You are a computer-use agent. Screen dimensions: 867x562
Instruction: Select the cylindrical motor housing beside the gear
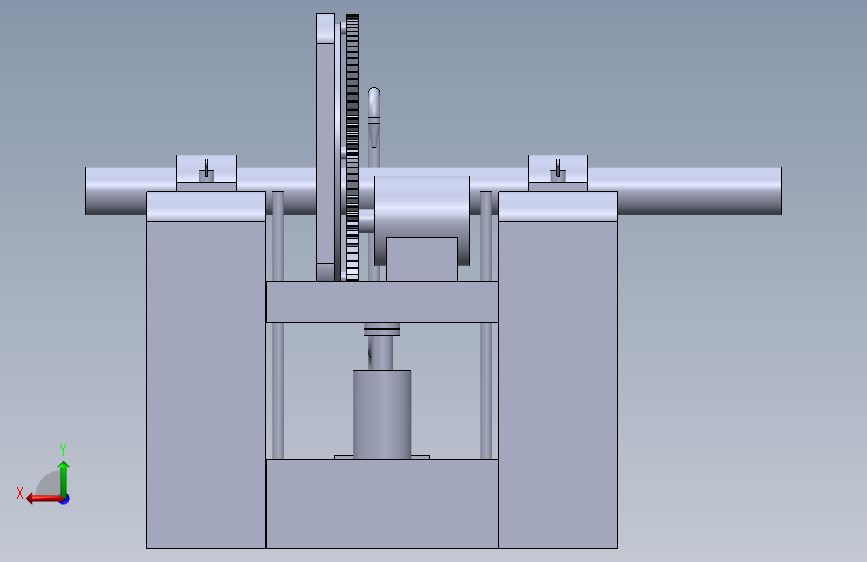(x=422, y=206)
